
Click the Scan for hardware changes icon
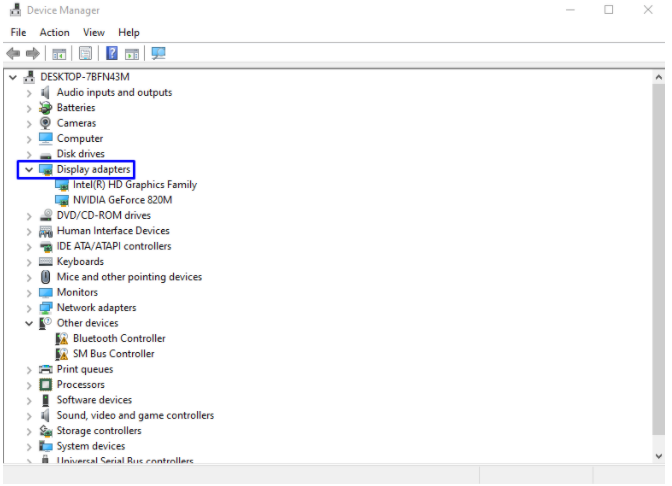click(158, 53)
